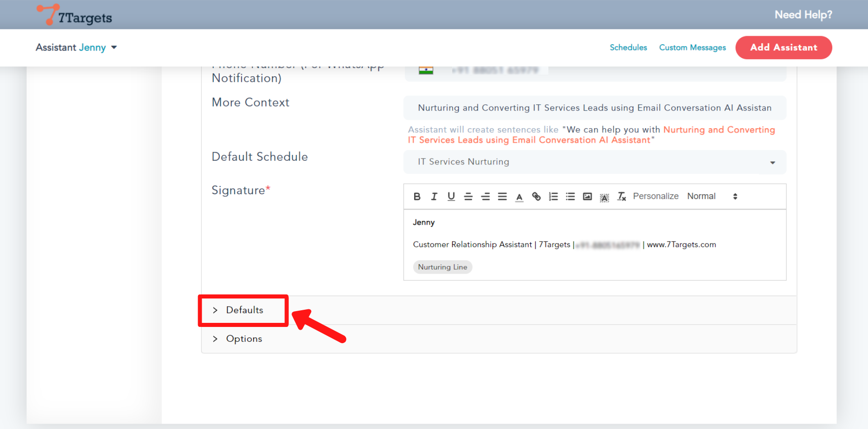Clear text formatting in signature editor
This screenshot has height=429, width=868.
622,196
